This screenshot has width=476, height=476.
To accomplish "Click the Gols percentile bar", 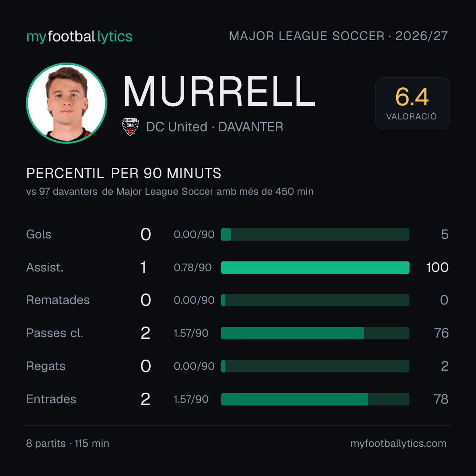I will click(x=315, y=234).
